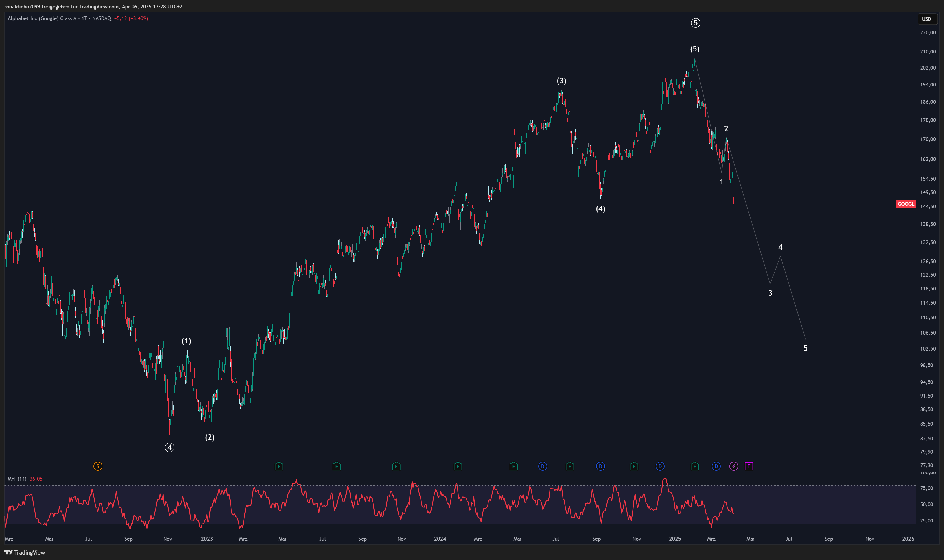The height and width of the screenshot is (560, 944).
Task: Click the 77,30 price axis label
Action: (927, 466)
